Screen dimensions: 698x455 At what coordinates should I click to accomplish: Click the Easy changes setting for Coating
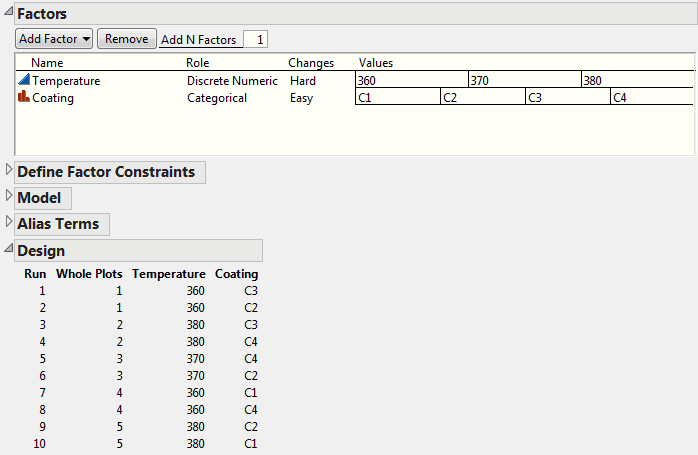click(x=301, y=98)
